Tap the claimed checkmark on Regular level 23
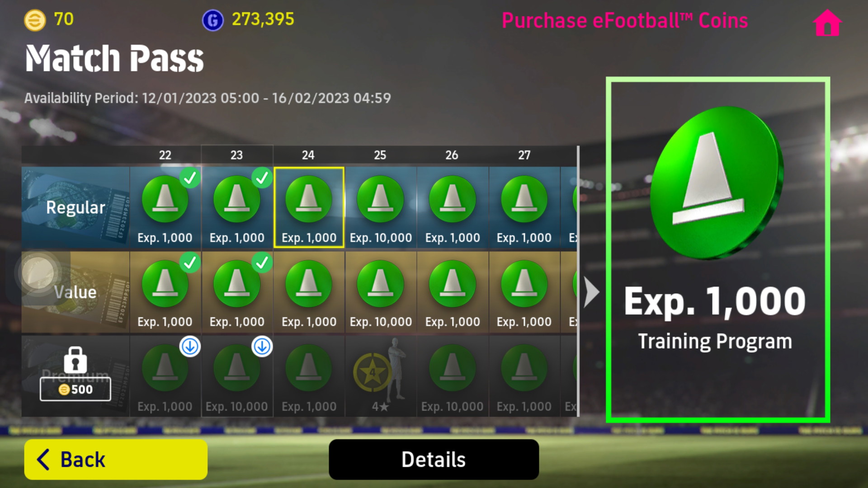 262,178
